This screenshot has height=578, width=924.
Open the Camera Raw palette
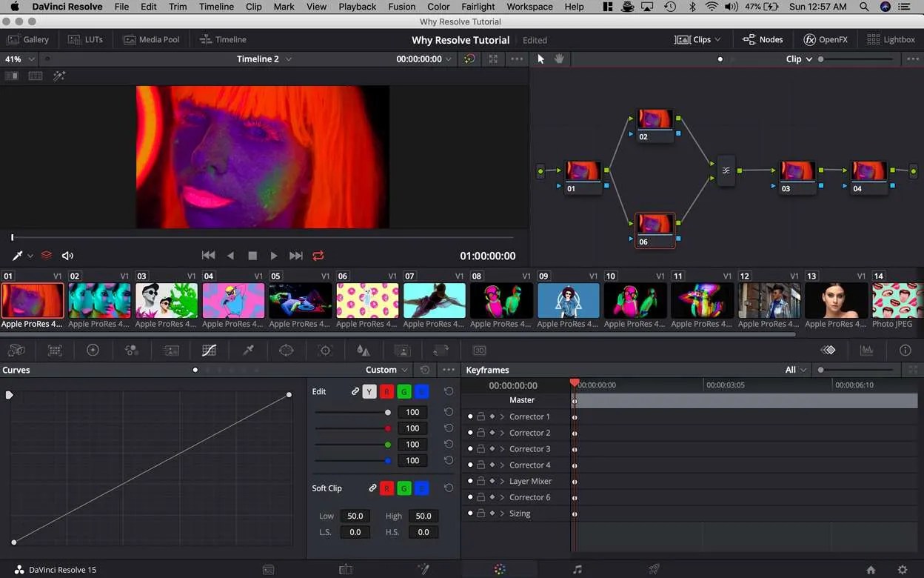[x=16, y=351]
